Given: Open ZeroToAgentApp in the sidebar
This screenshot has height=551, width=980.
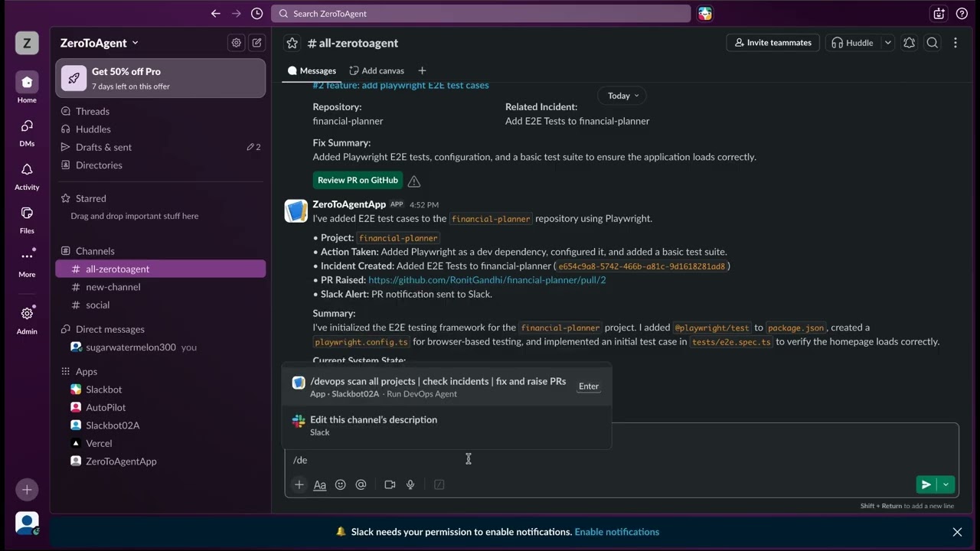Looking at the screenshot, I should click(x=161, y=461).
